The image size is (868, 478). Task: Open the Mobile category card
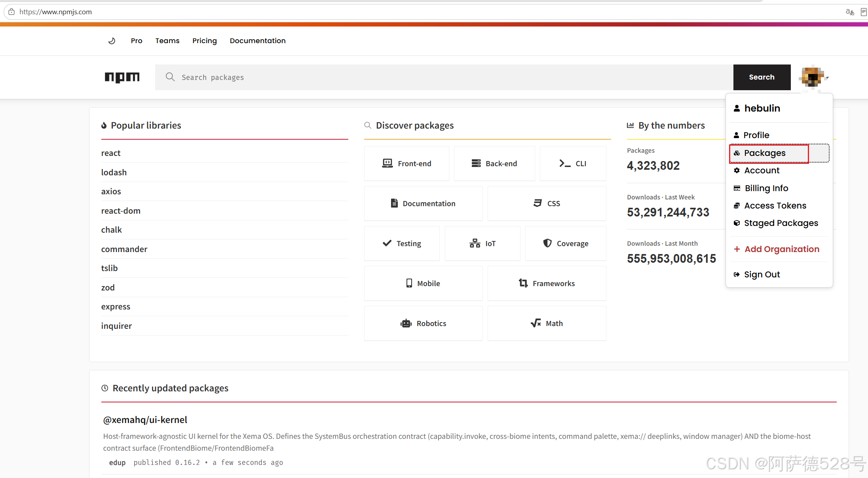(423, 283)
